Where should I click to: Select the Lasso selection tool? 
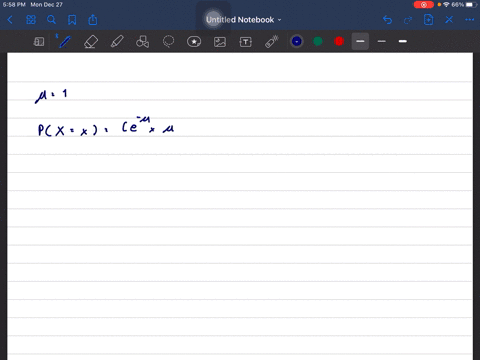(168, 42)
